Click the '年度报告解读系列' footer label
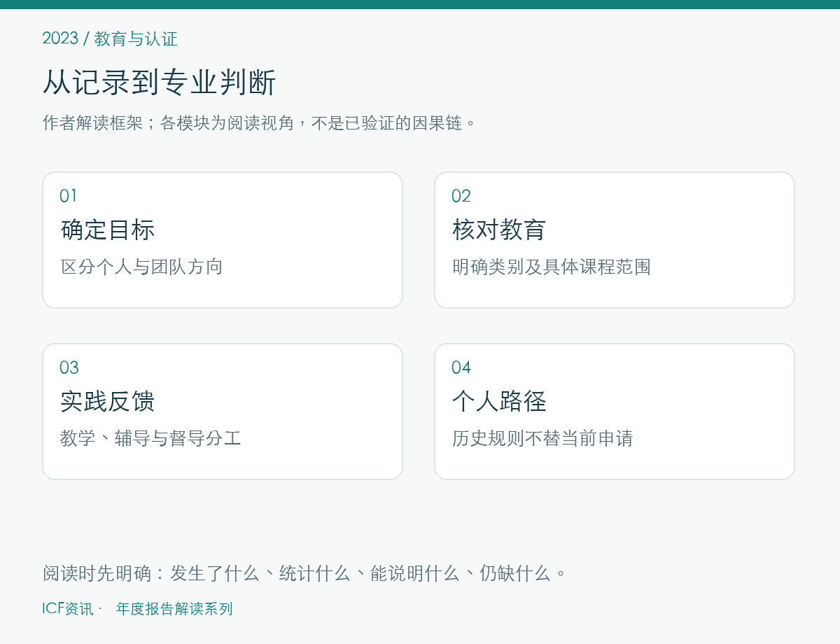The width and height of the screenshot is (840, 644). point(174,609)
